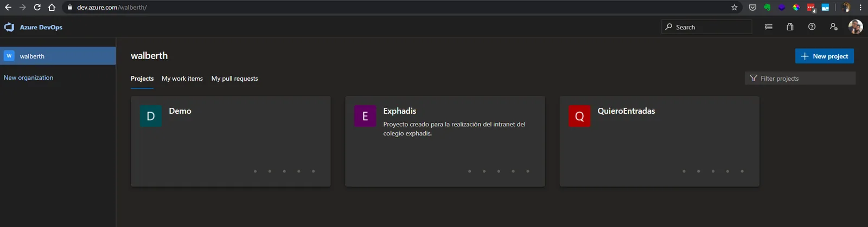Click the Azure DevOps logo icon
The height and width of the screenshot is (227, 868).
coord(9,27)
